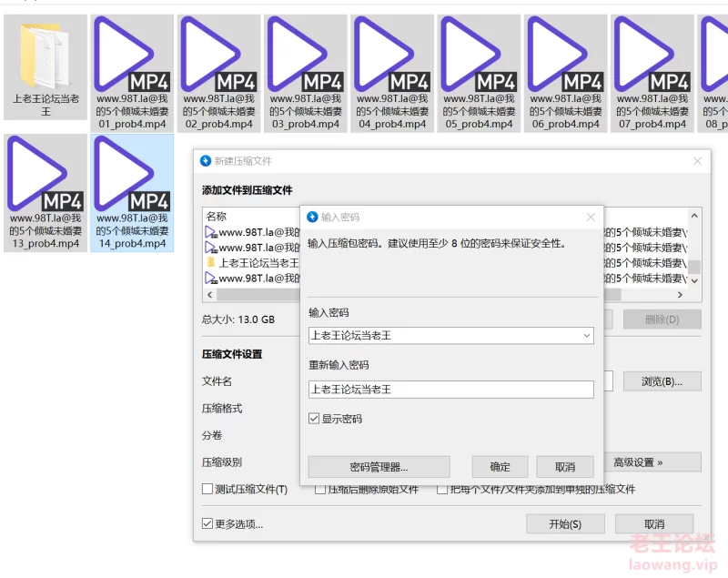Select the 14_prob4.mp4 video file icon
728x578 pixels.
point(132,175)
